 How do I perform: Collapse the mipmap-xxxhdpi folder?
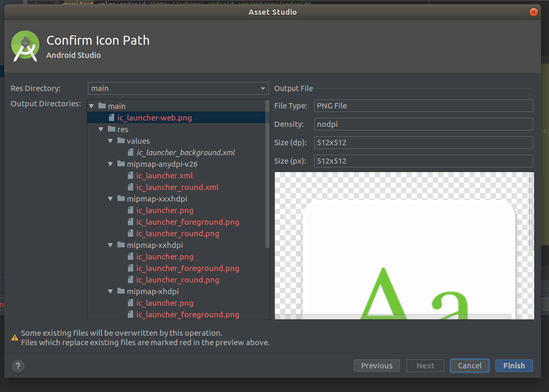point(111,198)
